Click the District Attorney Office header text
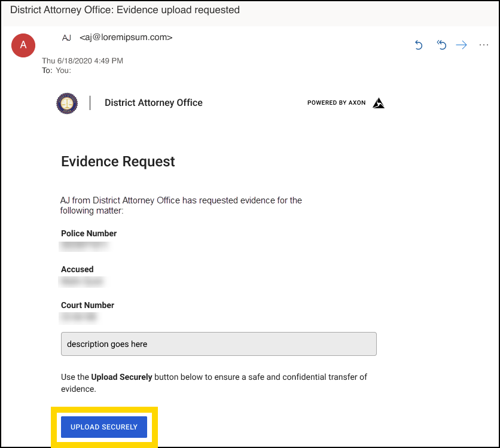Image resolution: width=500 pixels, height=448 pixels. tap(154, 102)
